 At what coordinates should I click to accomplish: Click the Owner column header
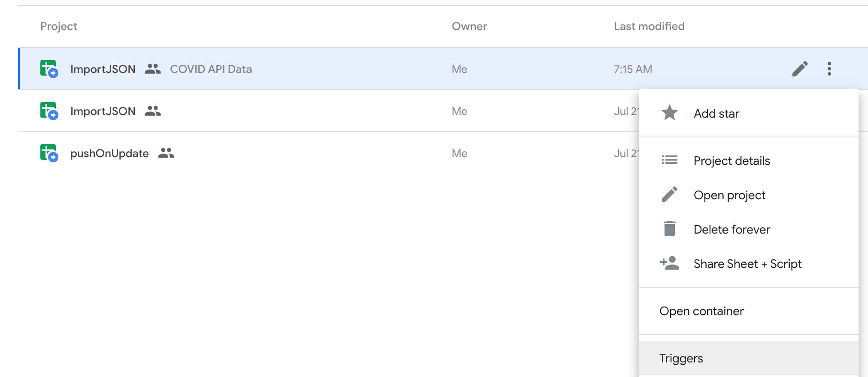click(x=469, y=26)
